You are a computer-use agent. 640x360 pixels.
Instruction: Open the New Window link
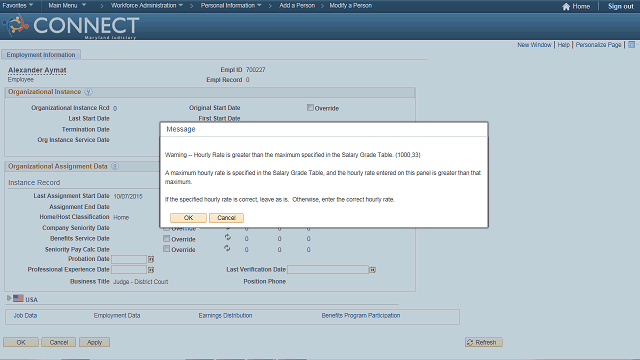point(534,45)
